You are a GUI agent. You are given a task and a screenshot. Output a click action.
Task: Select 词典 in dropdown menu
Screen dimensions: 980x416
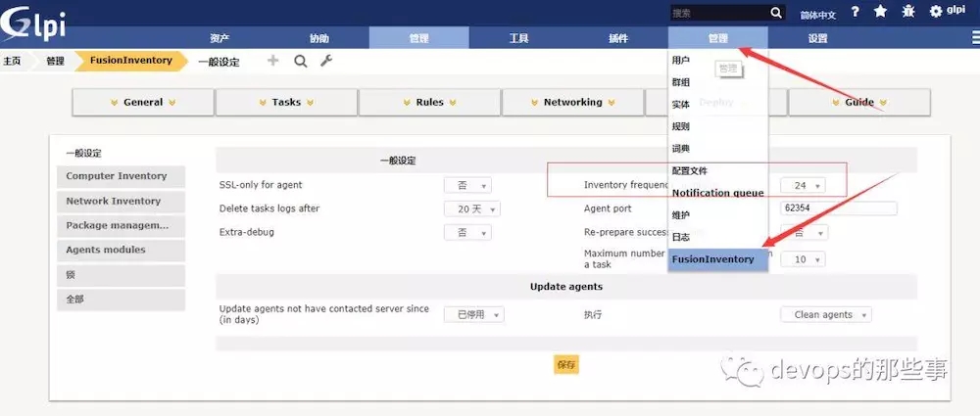[x=717, y=149]
